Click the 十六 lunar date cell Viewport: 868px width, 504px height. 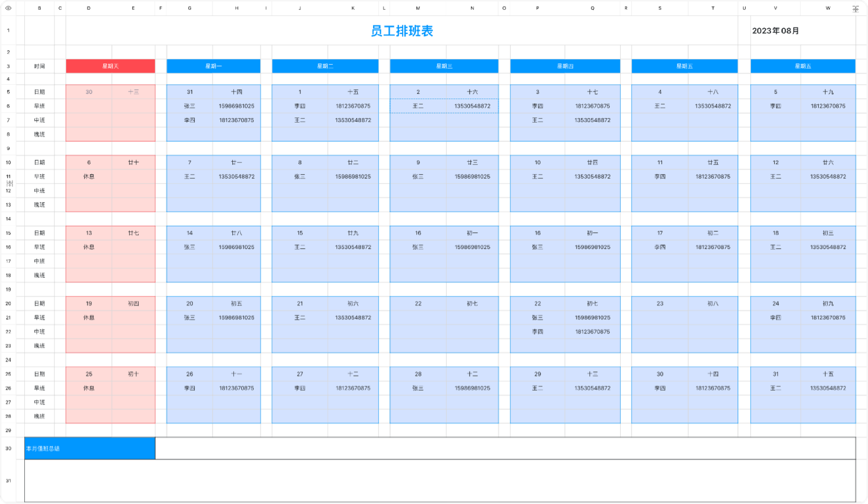coord(472,92)
